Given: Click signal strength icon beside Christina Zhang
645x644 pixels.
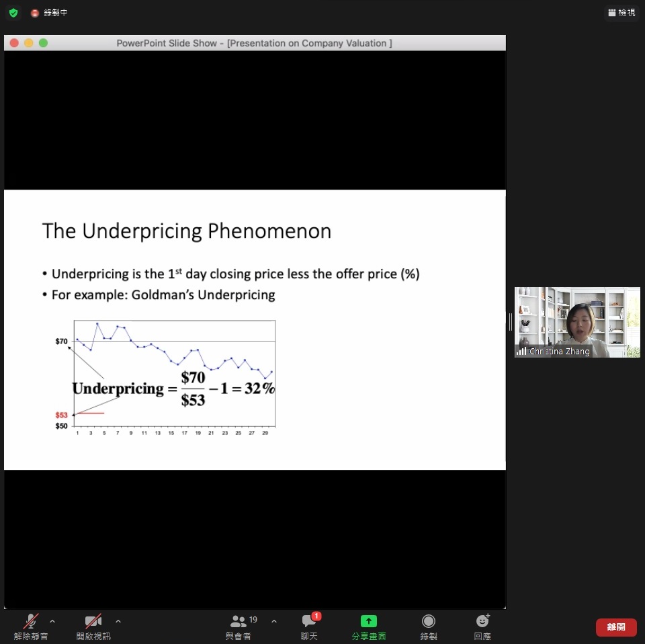Looking at the screenshot, I should point(521,352).
